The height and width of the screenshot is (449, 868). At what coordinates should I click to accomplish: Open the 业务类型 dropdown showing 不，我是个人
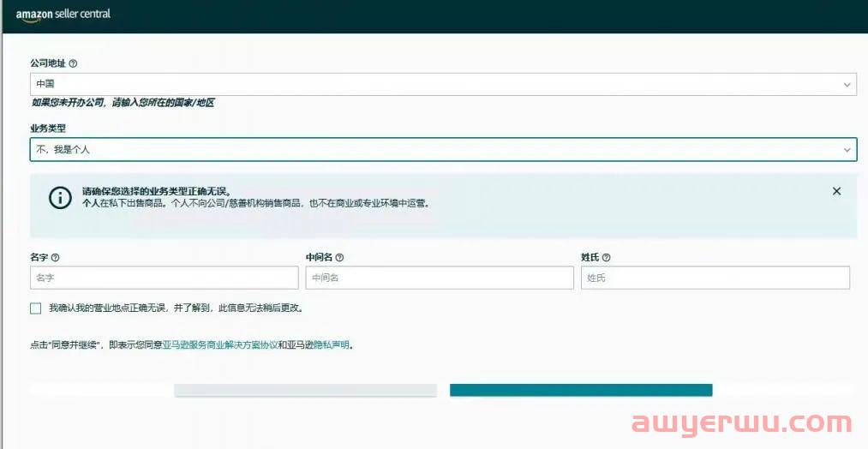428,149
